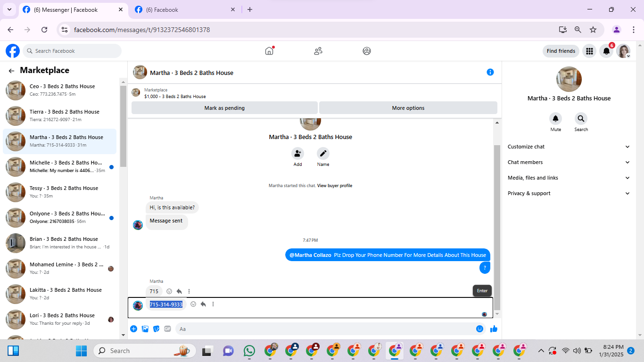Open the Groups icon in top navigation
Viewport: 644px width, 362px height.
[367, 51]
